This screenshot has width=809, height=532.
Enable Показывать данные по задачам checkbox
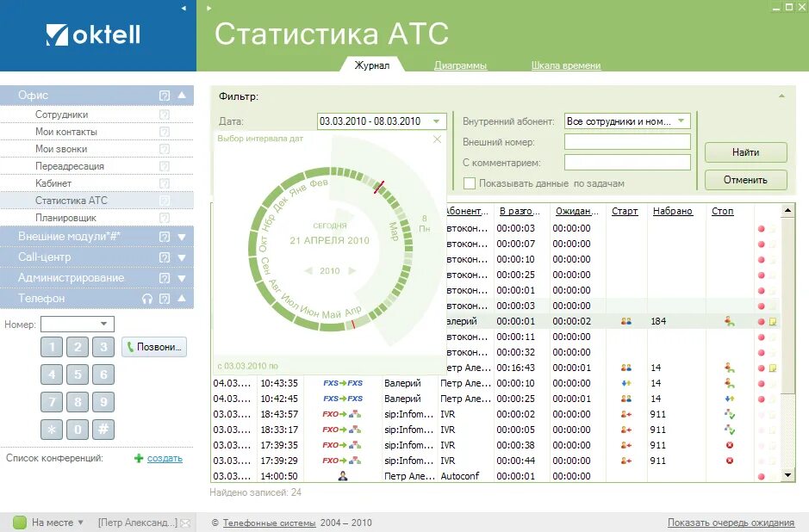[470, 183]
